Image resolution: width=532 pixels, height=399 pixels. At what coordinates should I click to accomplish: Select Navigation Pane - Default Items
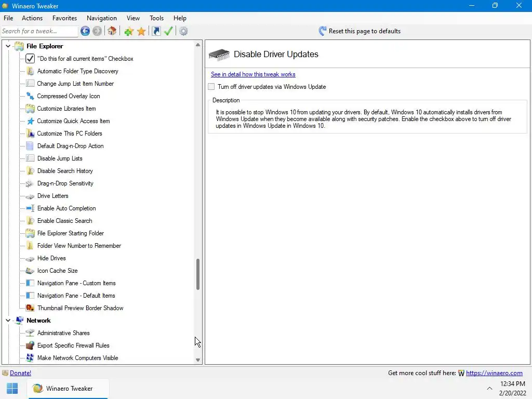click(x=76, y=296)
